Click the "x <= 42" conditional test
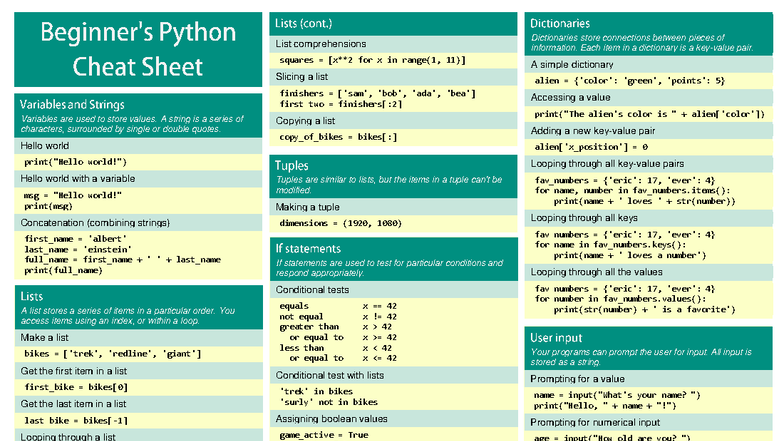Screen dimensions: 784x441 pyautogui.click(x=380, y=358)
